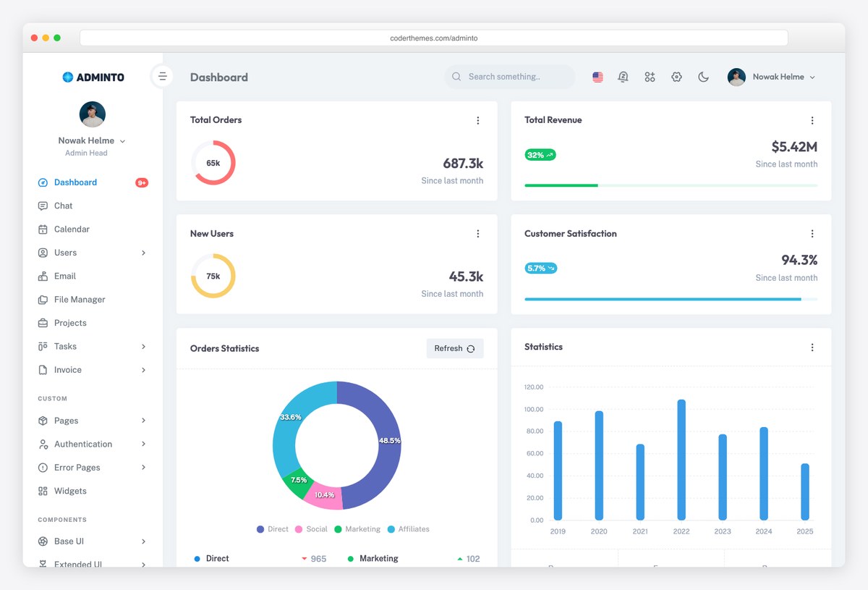The width and height of the screenshot is (868, 590).
Task: Toggle Social series in chart legend
Action: point(311,529)
